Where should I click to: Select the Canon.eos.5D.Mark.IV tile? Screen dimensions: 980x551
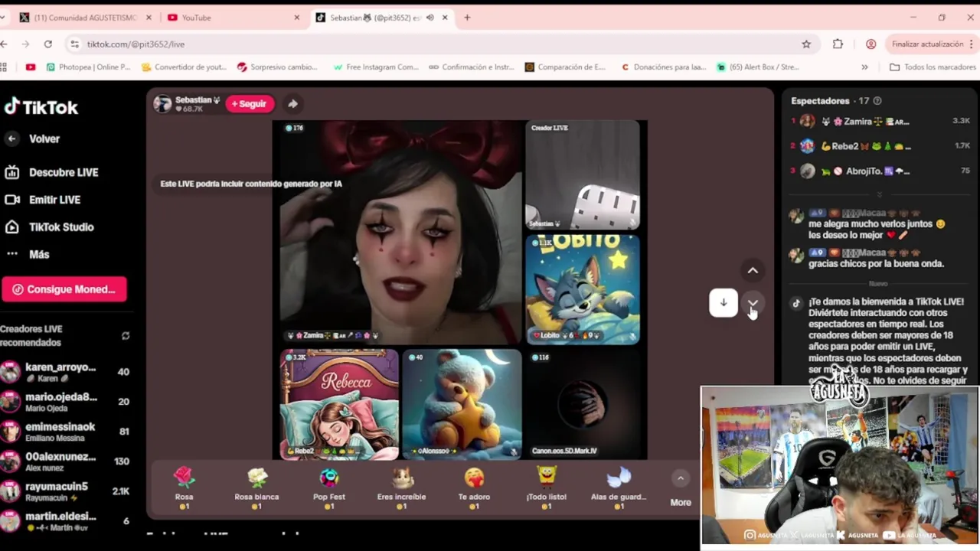[583, 404]
